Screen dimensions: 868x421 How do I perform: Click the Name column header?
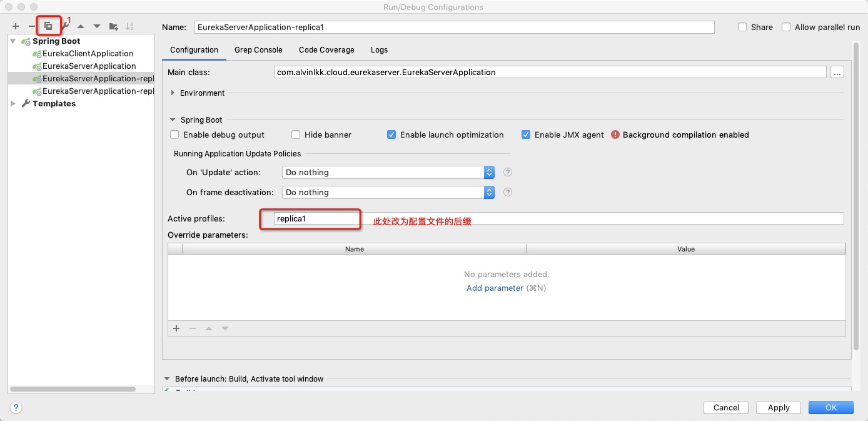[x=354, y=248]
